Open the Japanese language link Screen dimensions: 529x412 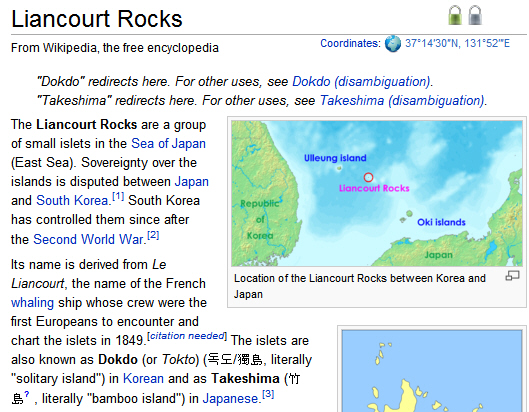click(x=230, y=399)
